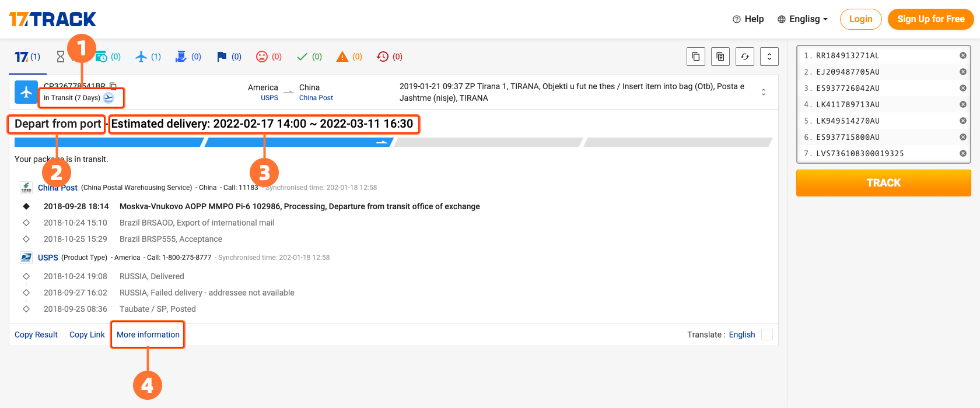
Task: Filter by red sad-face undelivered status
Action: tap(268, 57)
